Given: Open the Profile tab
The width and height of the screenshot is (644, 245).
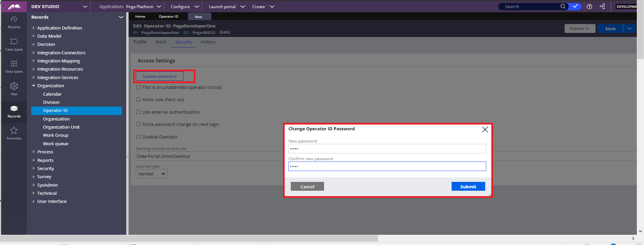Looking at the screenshot, I should point(140,42).
